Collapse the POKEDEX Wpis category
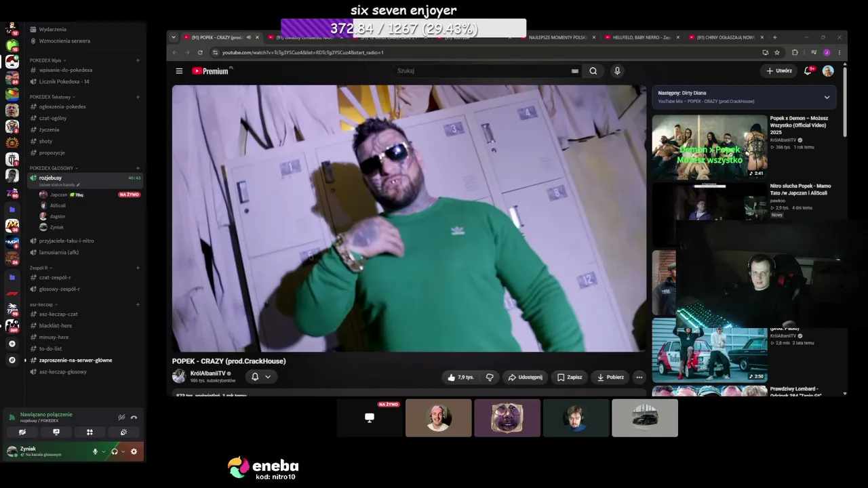 coord(47,60)
